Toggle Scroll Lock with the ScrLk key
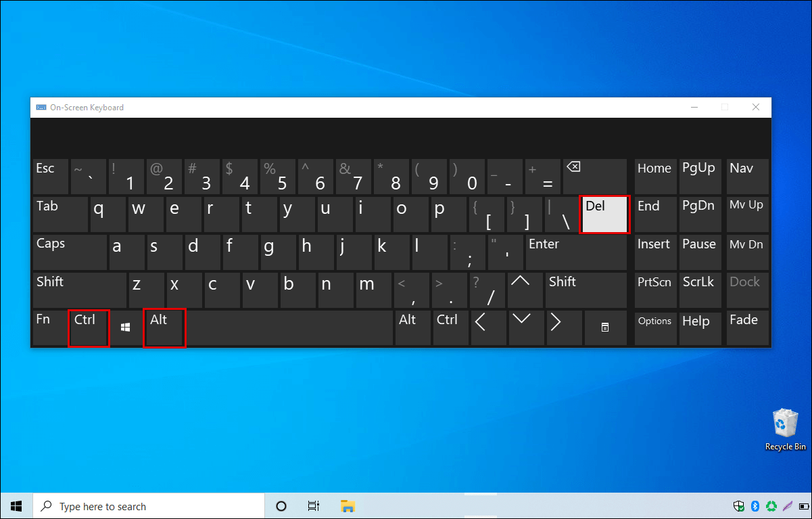 (700, 290)
